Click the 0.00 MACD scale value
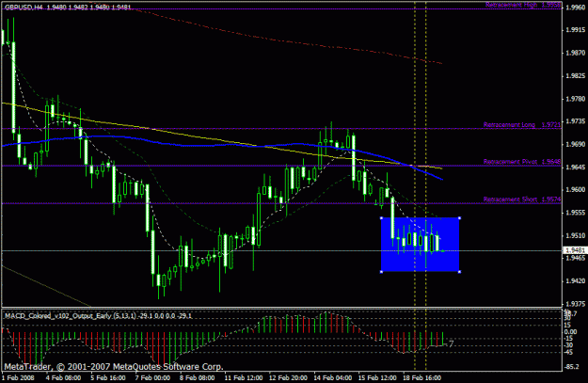Screen dimensions: 588x383 tap(571, 331)
